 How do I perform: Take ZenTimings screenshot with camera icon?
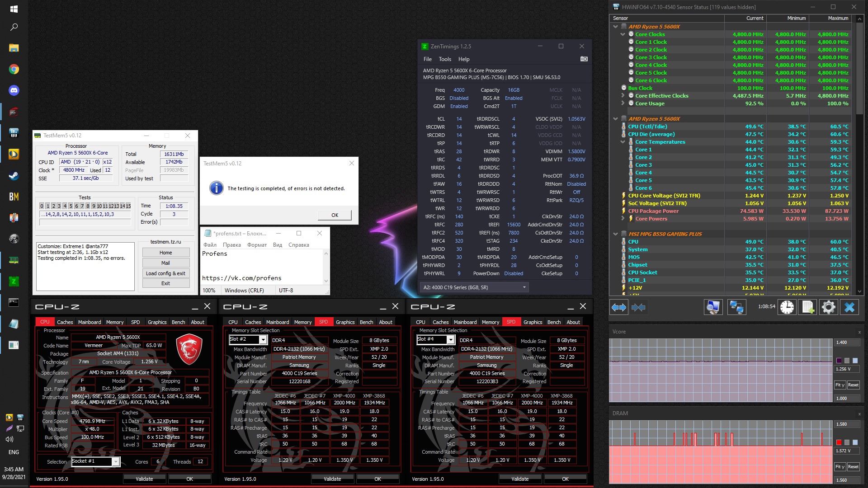pos(584,59)
